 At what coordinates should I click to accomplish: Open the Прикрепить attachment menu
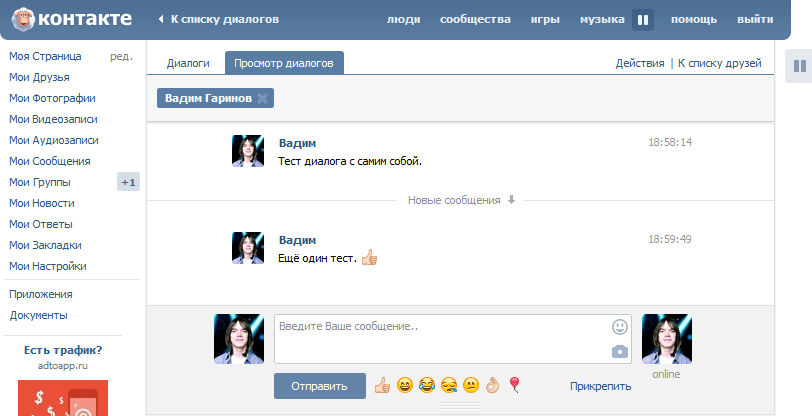coord(600,386)
